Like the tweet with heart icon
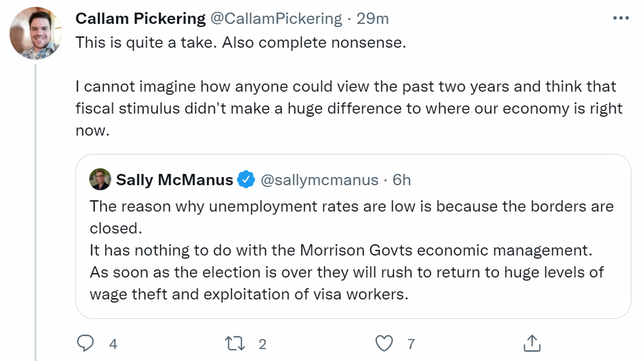This screenshot has width=644, height=361. point(384,343)
